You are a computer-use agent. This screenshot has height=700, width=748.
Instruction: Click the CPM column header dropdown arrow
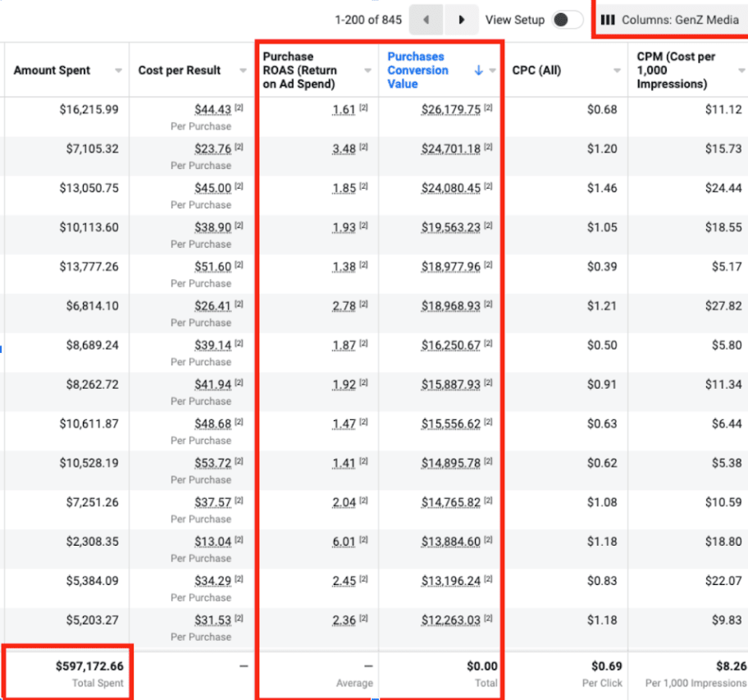pyautogui.click(x=741, y=71)
